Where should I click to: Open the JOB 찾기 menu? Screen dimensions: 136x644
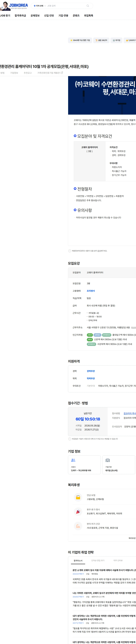tap(5, 15)
